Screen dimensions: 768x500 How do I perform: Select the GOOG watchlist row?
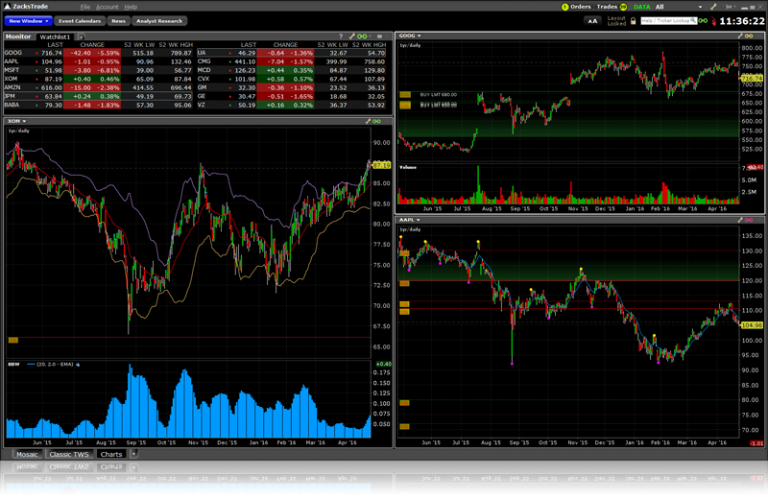point(98,53)
